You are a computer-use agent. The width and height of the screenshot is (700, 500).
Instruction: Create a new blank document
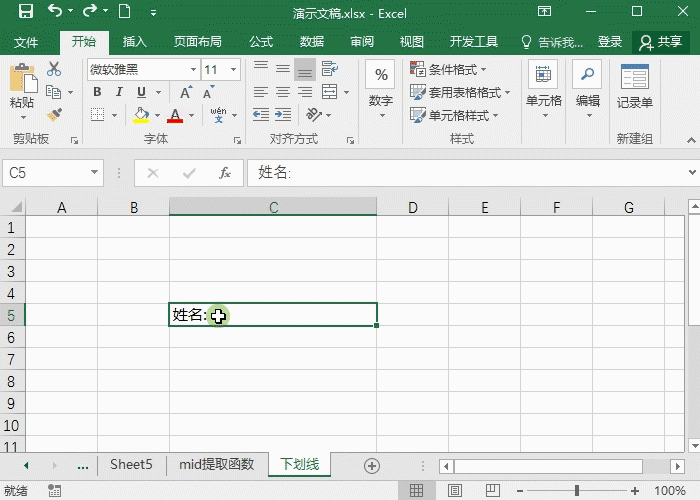(125, 11)
